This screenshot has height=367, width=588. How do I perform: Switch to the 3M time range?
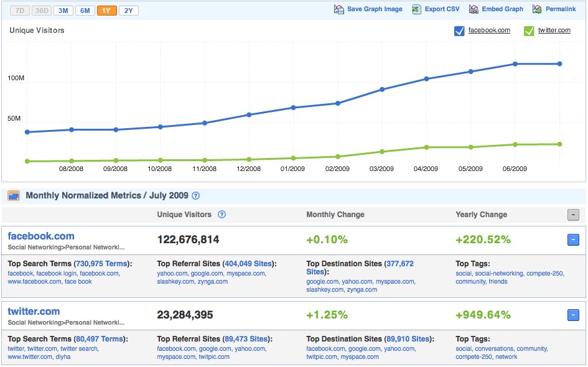click(63, 11)
